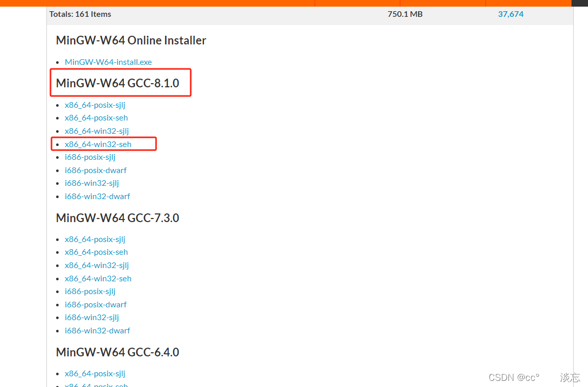This screenshot has width=588, height=387.
Task: Download i686-win32-dwarf under GCC-7.3.0
Action: pos(97,331)
